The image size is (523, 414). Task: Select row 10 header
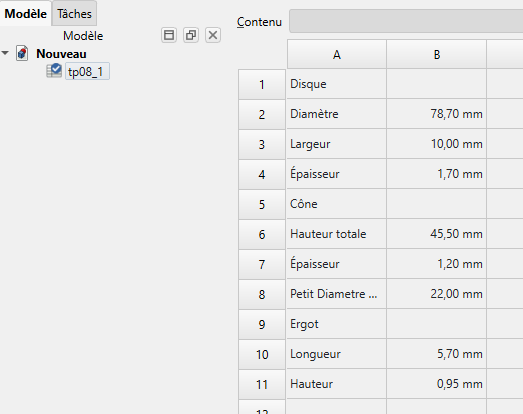click(262, 354)
